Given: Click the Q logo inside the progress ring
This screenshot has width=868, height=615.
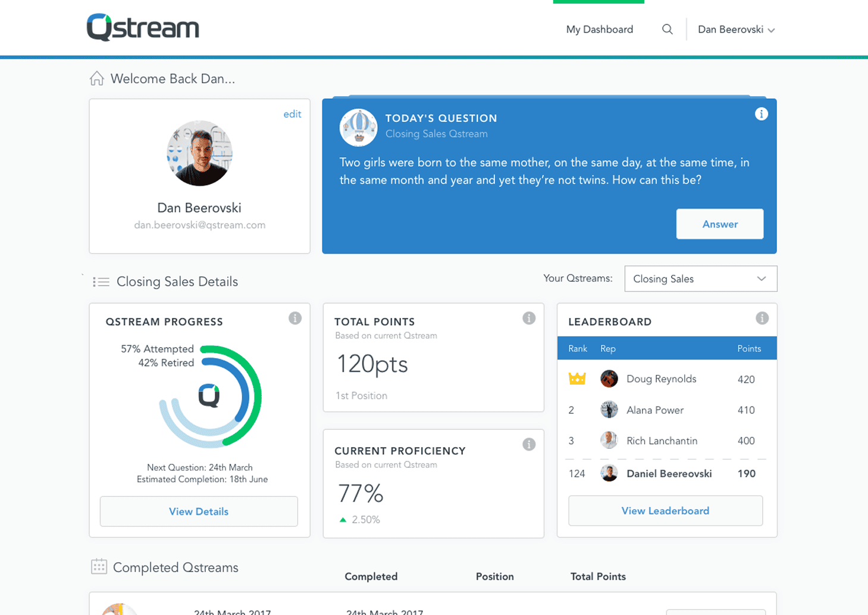Looking at the screenshot, I should (x=209, y=395).
